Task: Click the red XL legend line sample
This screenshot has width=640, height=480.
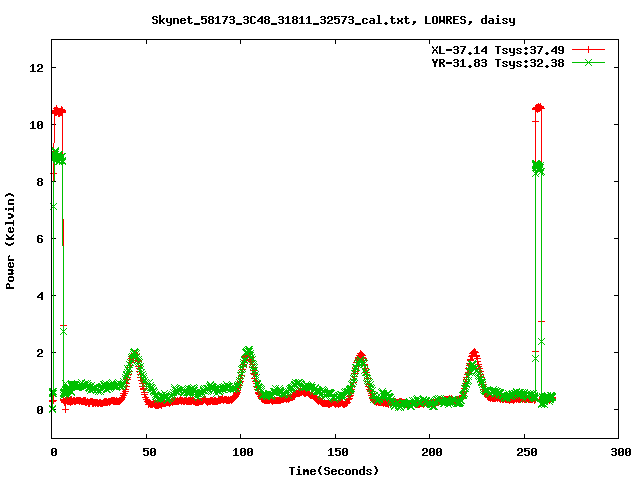Action: click(x=589, y=49)
